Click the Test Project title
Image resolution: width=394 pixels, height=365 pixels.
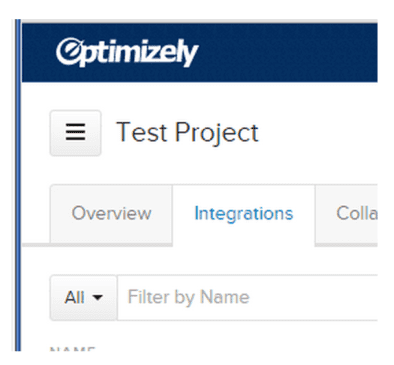point(187,132)
